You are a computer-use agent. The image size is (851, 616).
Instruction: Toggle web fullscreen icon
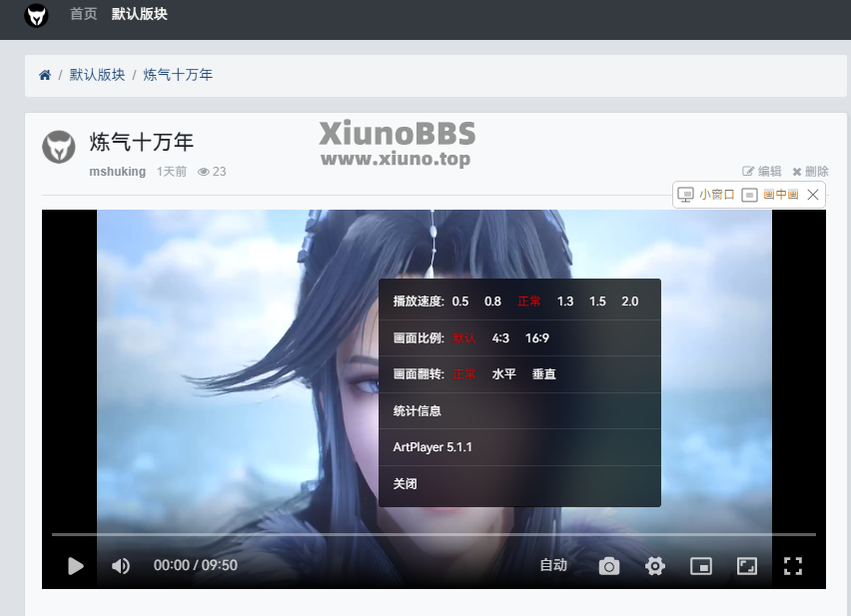coord(747,566)
